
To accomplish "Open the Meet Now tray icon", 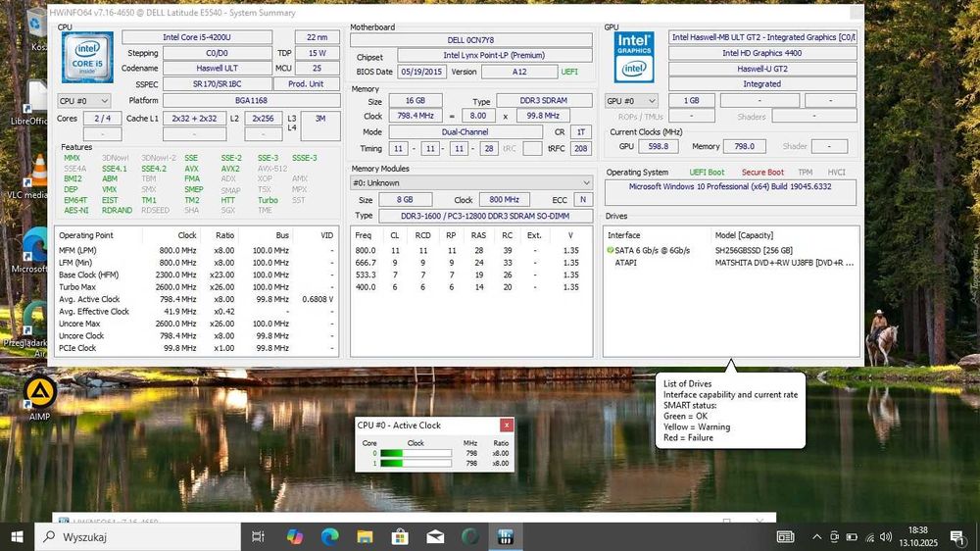I will point(834,536).
